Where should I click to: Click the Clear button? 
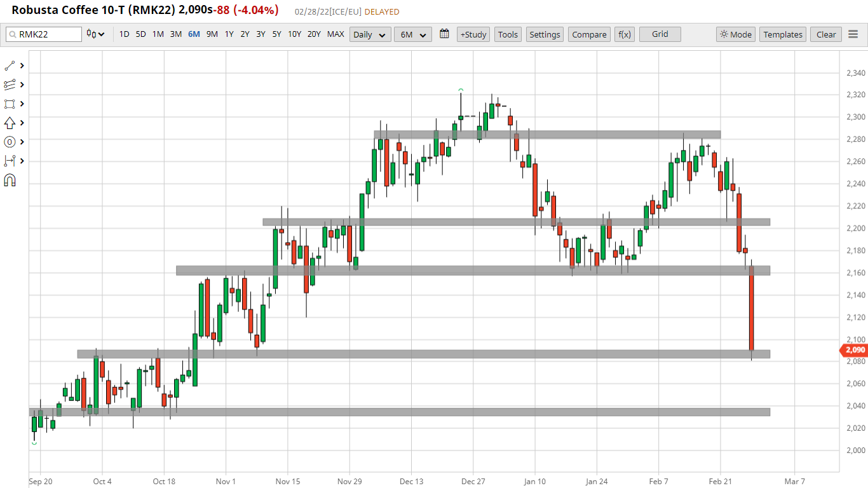coord(826,34)
